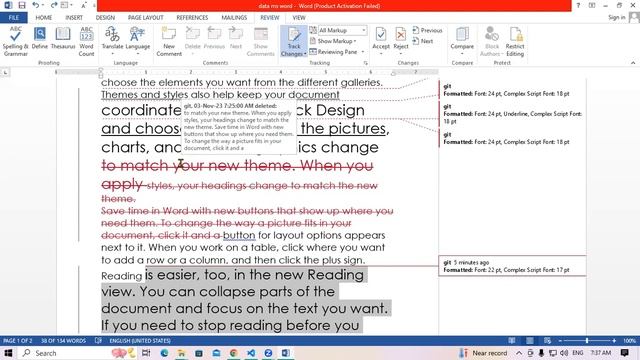640x360 pixels.
Task: Open zoom dialog via 100% level
Action: (x=629, y=340)
